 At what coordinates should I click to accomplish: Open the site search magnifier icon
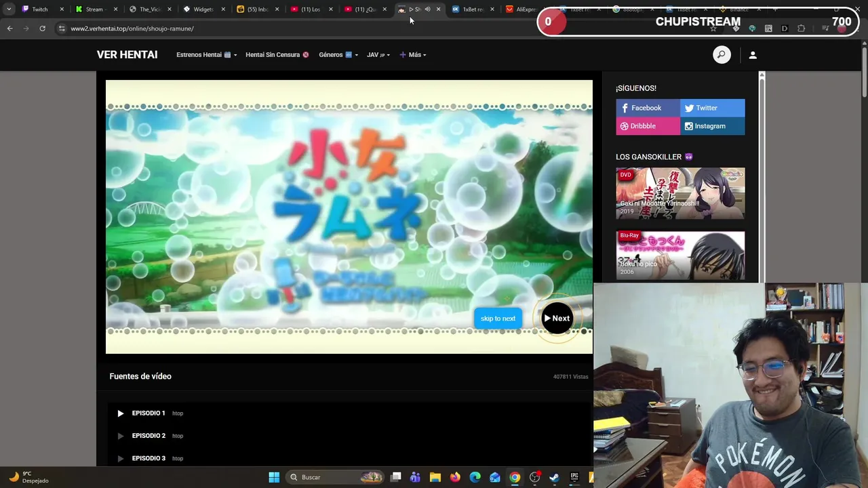[722, 55]
